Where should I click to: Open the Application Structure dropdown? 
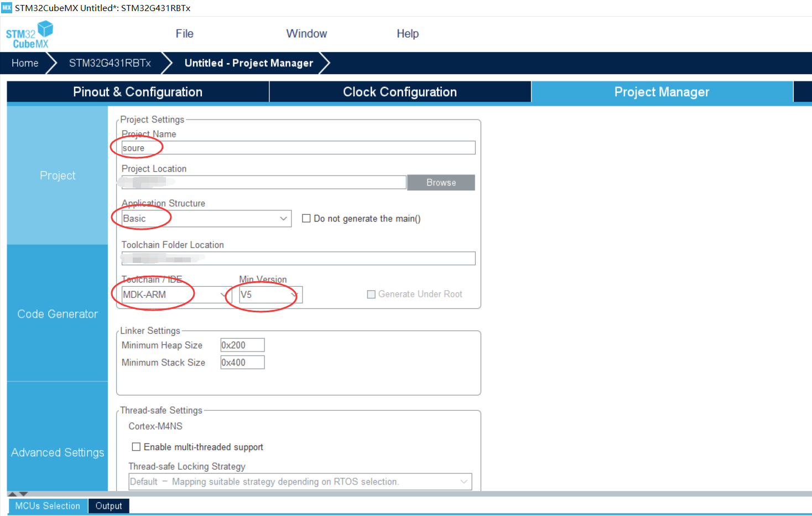[x=206, y=219]
